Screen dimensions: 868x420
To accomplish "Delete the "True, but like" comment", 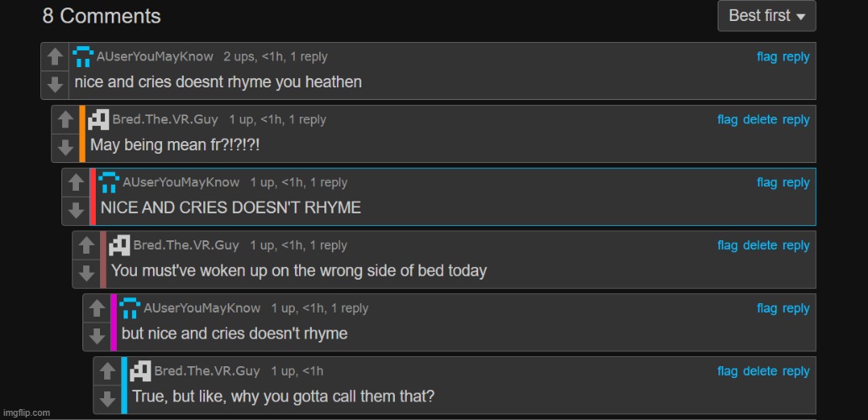I will (760, 371).
